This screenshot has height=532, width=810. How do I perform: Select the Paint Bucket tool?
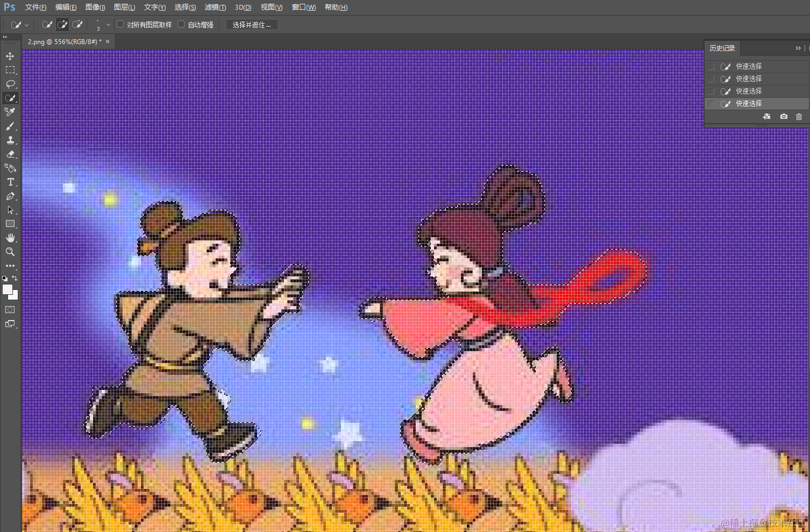(10, 168)
